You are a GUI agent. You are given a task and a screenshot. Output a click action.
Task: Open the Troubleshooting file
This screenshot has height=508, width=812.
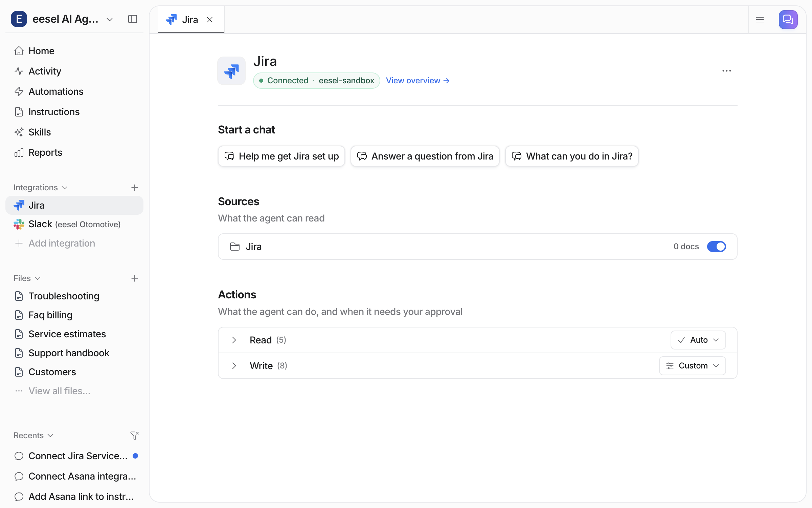(74, 296)
